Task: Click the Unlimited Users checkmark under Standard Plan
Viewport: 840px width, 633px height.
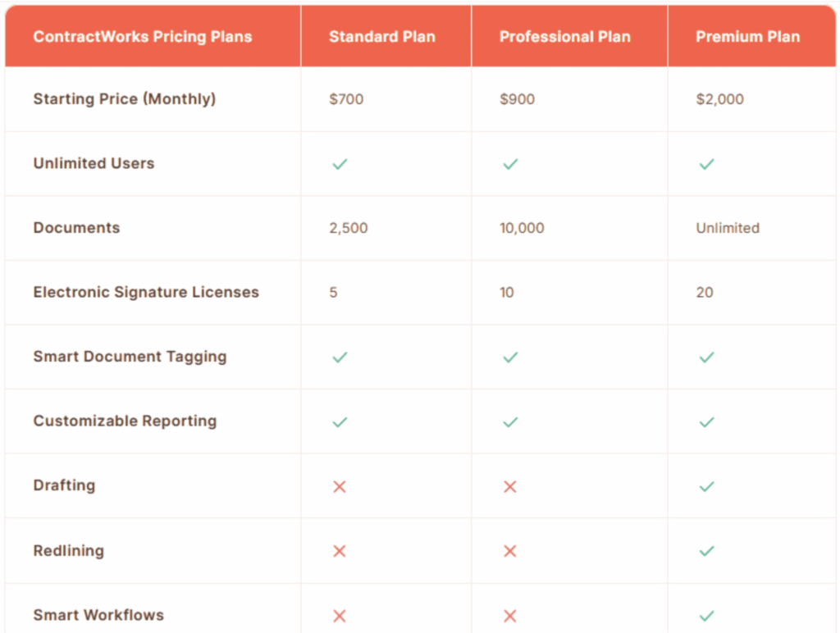Action: point(340,164)
